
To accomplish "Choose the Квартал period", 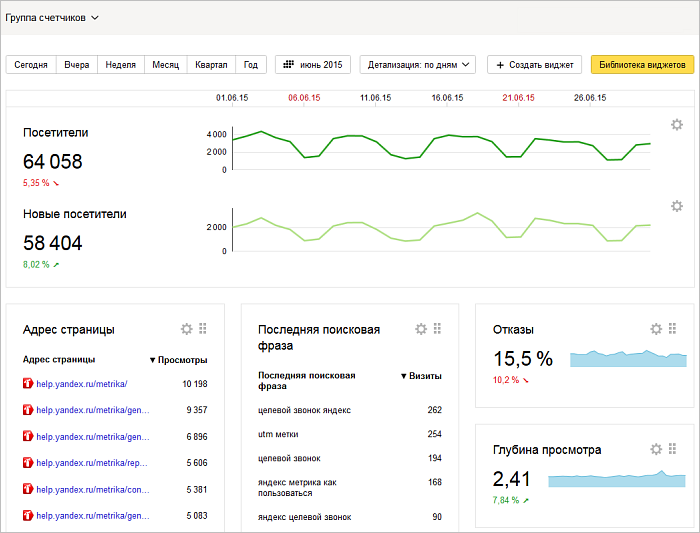I will point(211,64).
